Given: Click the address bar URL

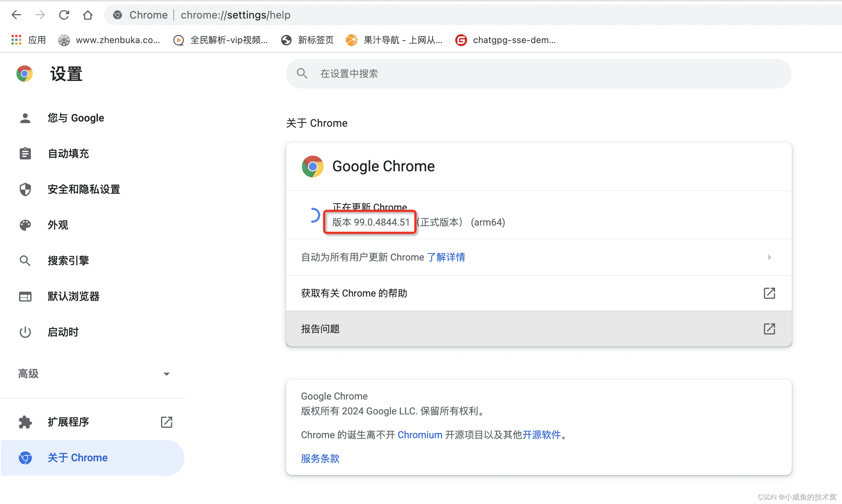Looking at the screenshot, I should 235,15.
